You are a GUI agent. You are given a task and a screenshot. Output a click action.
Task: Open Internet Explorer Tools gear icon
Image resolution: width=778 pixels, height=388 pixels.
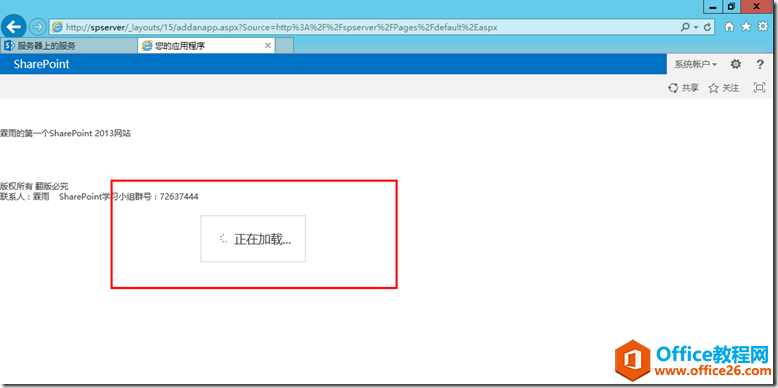pyautogui.click(x=764, y=27)
